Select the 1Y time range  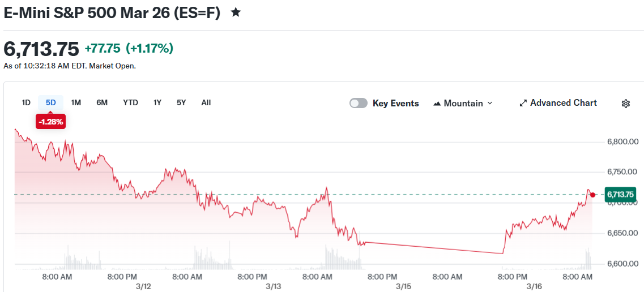point(157,102)
